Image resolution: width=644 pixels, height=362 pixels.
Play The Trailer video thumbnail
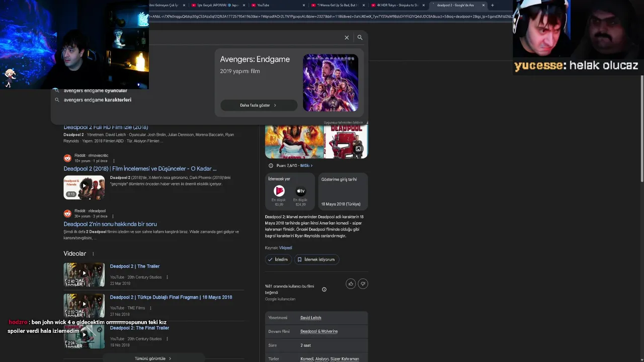tap(84, 275)
